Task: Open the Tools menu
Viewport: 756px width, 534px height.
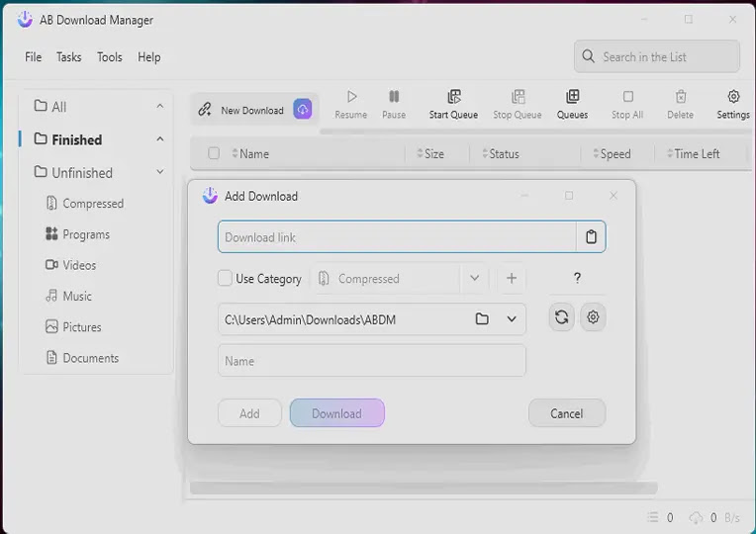Action: point(110,57)
